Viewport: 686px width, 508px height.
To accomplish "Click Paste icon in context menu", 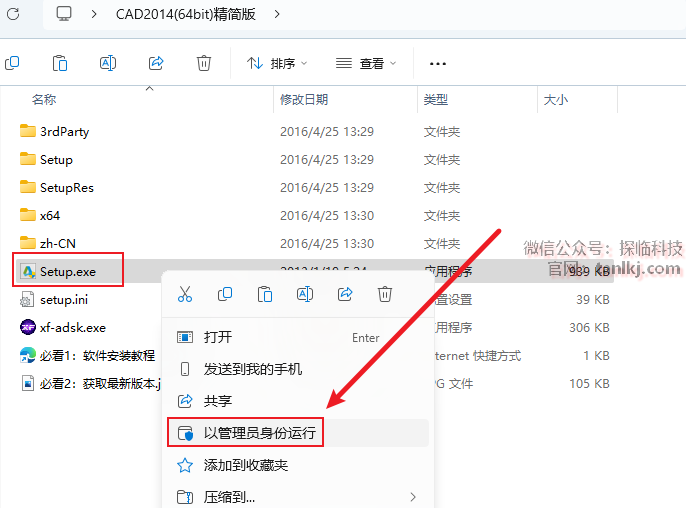I will point(265,294).
